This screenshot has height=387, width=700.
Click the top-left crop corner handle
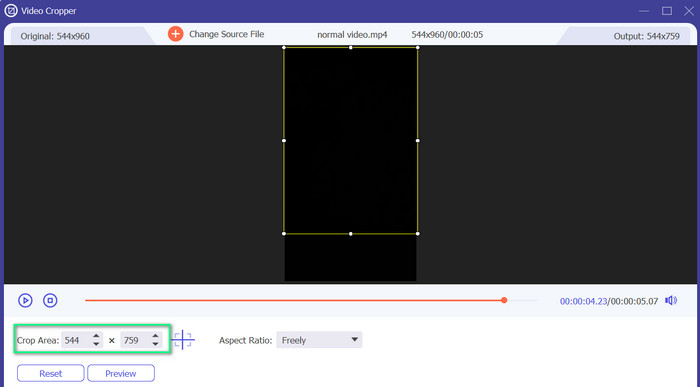[284, 47]
